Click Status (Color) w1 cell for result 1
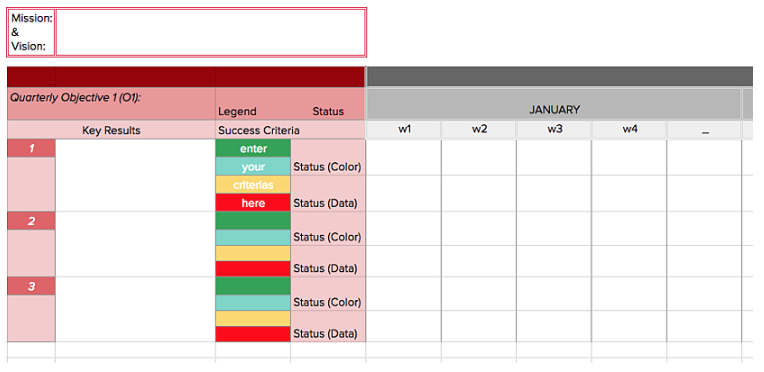The width and height of the screenshot is (764, 372). 404,157
